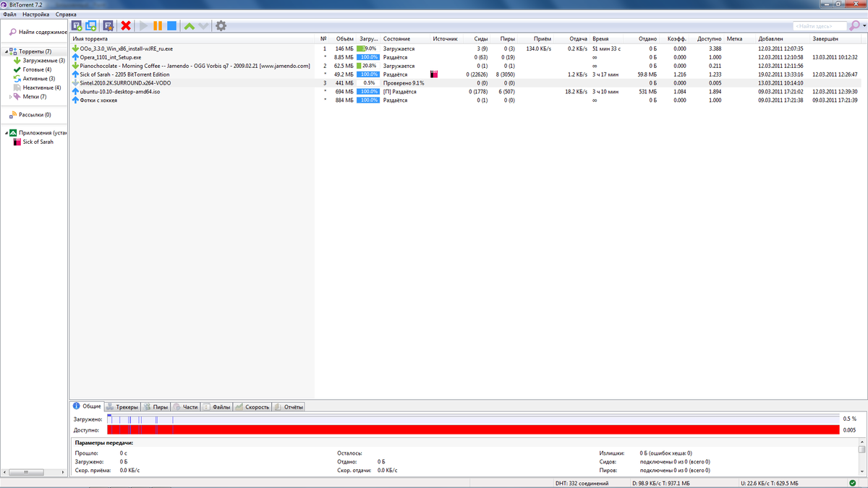The width and height of the screenshot is (868, 488).
Task: Click Create New Torrent star icon
Action: [x=109, y=26]
